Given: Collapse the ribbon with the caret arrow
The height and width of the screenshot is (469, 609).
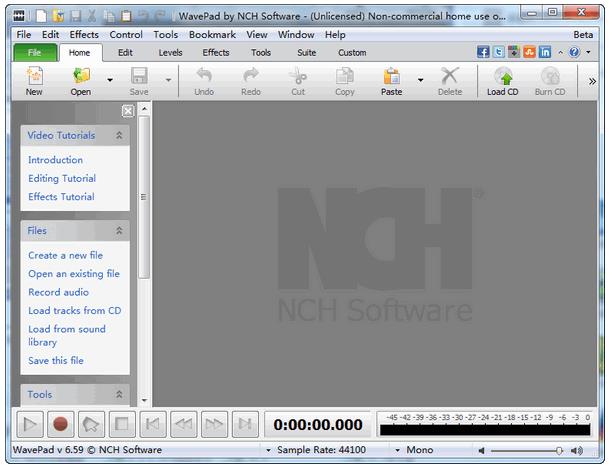Looking at the screenshot, I should (560, 52).
